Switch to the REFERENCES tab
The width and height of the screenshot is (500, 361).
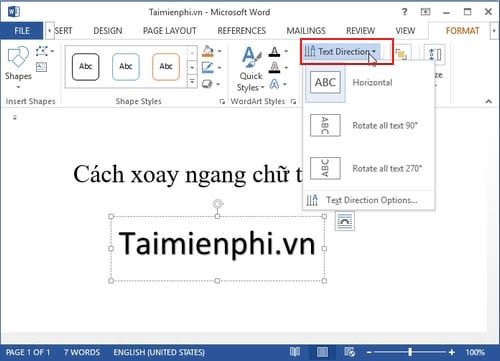(x=242, y=31)
